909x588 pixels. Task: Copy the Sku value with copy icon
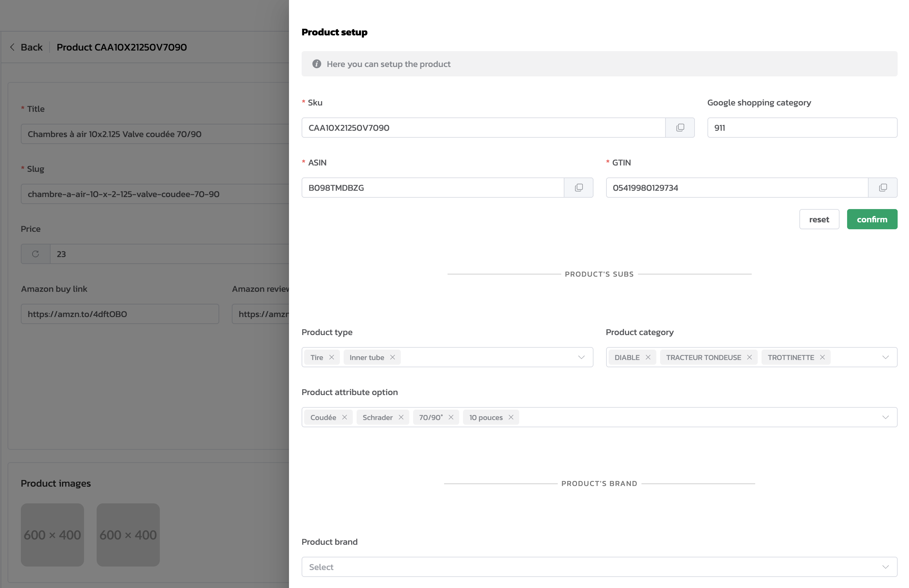[680, 128]
